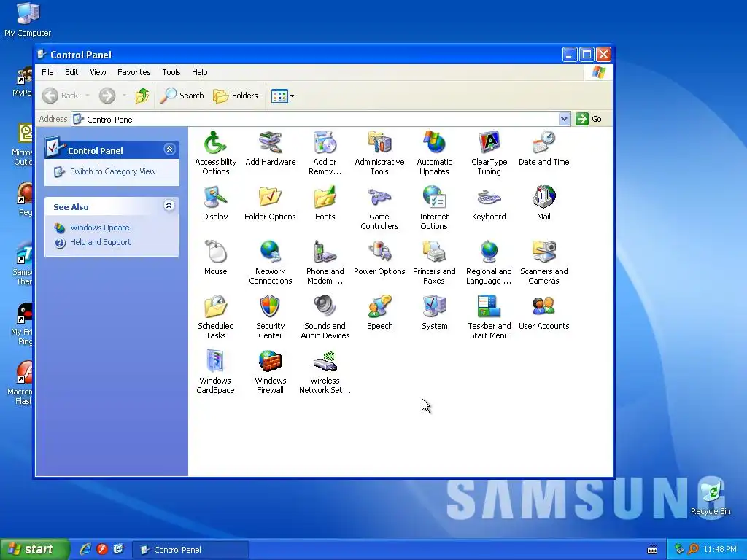Open Accessibility Options applet
The height and width of the screenshot is (560, 747).
(215, 143)
